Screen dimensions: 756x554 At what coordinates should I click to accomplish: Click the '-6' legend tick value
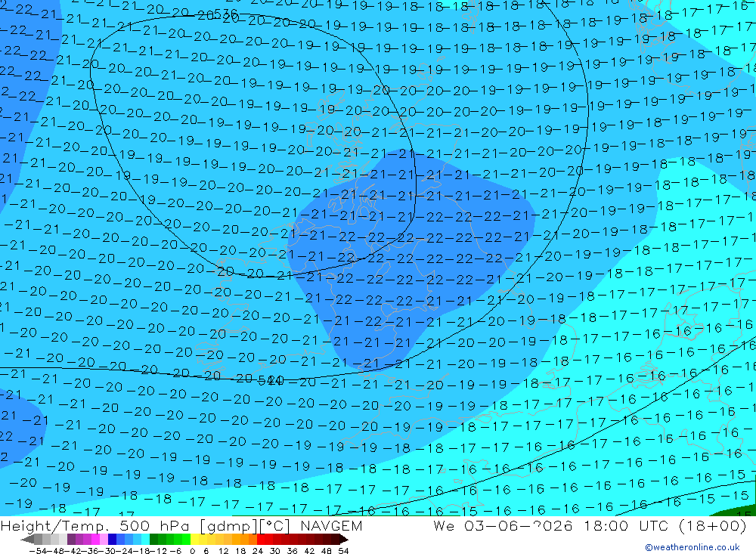pos(175,551)
